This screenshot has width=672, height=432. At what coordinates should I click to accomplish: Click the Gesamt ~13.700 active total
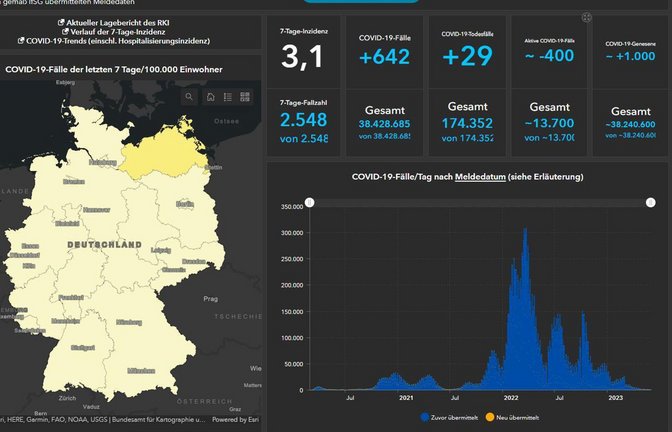tap(549, 123)
